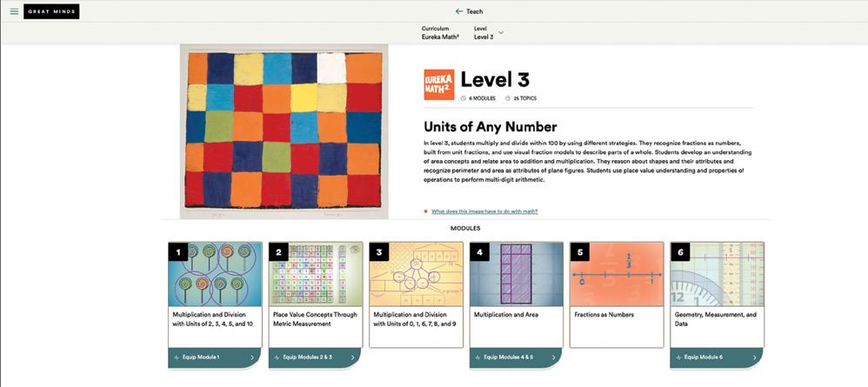Open Module 1 lollipop thumbnail

216,274
